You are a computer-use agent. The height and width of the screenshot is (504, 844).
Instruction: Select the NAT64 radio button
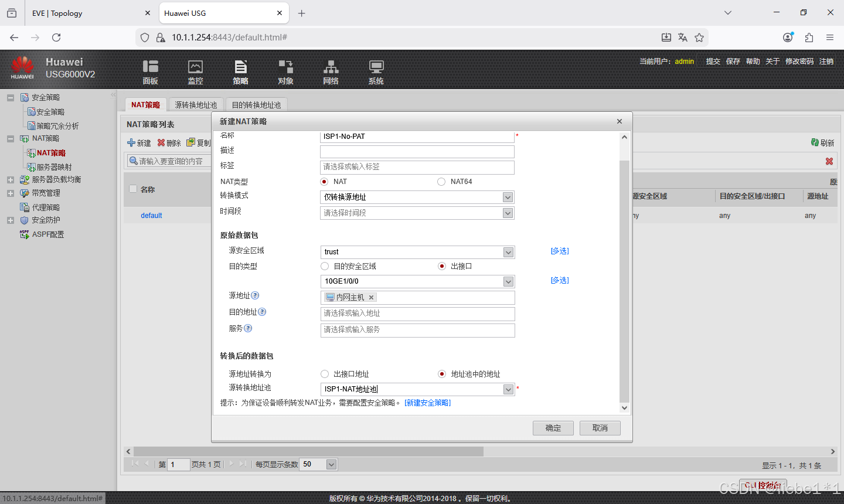tap(441, 182)
